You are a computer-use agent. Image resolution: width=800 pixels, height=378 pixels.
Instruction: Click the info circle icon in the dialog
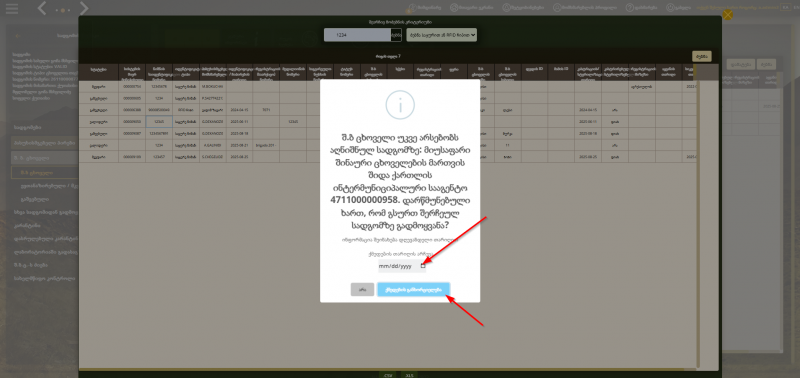[x=400, y=105]
